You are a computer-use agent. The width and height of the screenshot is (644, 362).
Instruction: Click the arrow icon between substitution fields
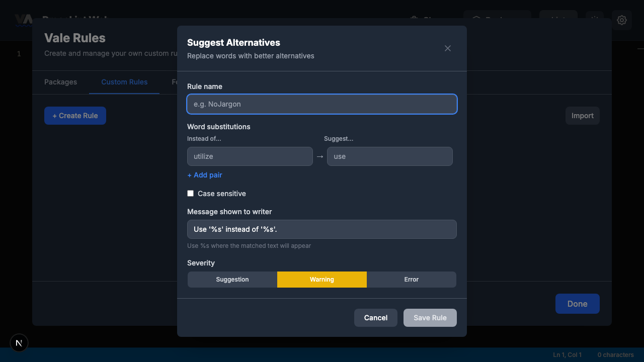click(x=320, y=156)
